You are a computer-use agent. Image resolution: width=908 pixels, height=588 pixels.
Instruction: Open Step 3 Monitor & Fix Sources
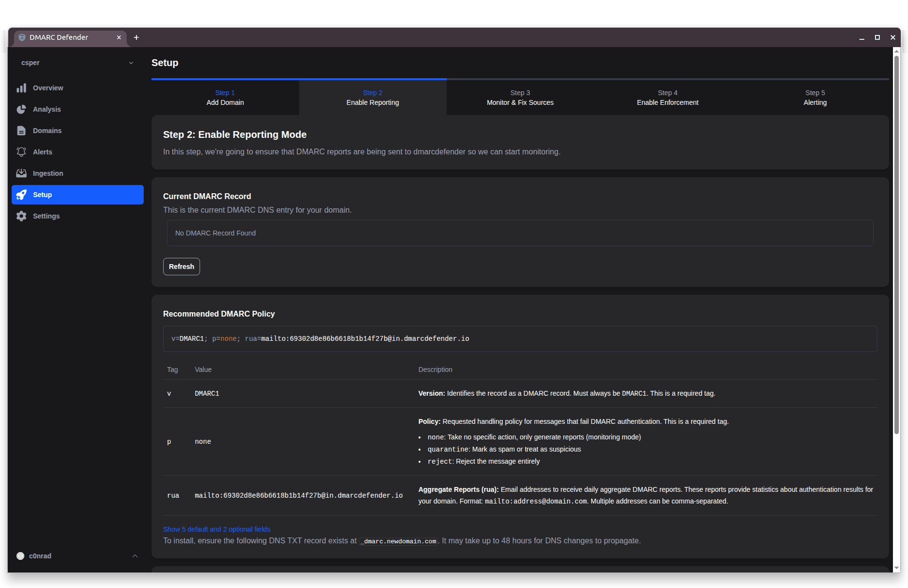(x=520, y=97)
